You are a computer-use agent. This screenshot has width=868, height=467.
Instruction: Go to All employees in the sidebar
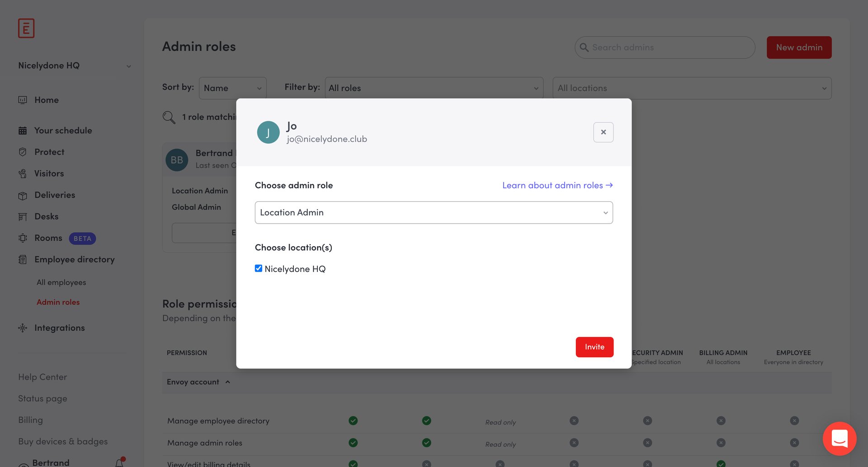coord(61,282)
